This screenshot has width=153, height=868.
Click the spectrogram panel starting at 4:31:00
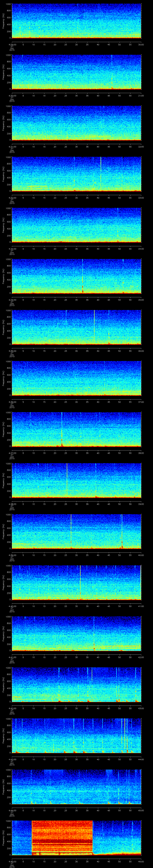[x=76, y=123]
